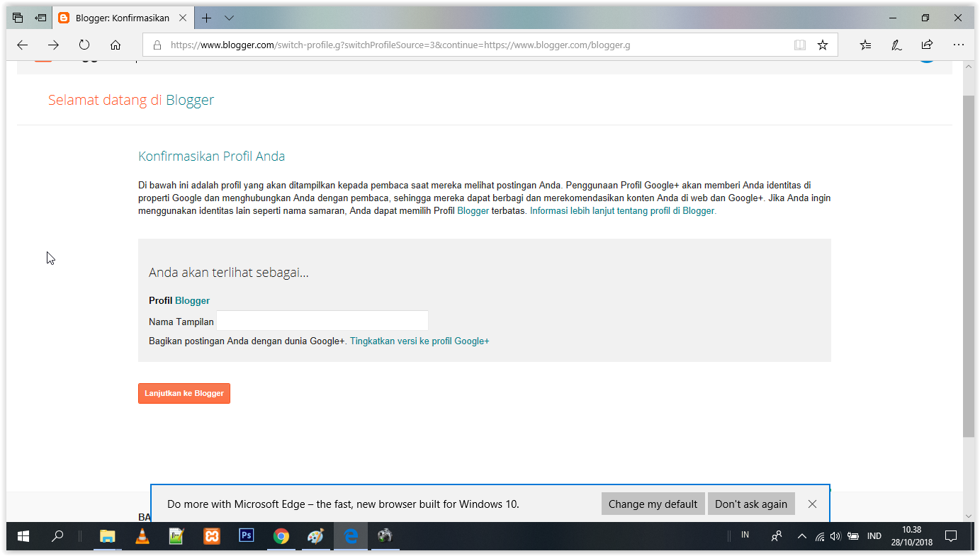Share this page via share icon
The width and height of the screenshot is (980, 556).
[x=927, y=45]
